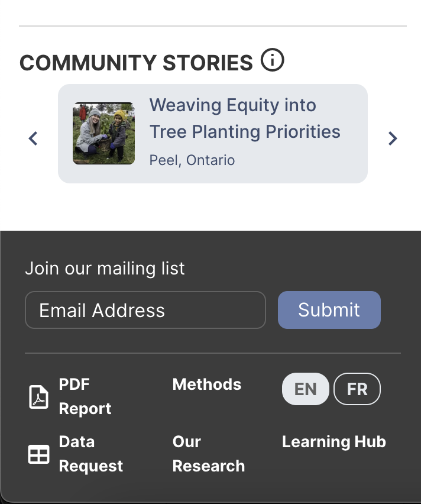Viewport: 421px width, 504px height.
Task: Click the Community Stories info icon
Action: [x=273, y=60]
